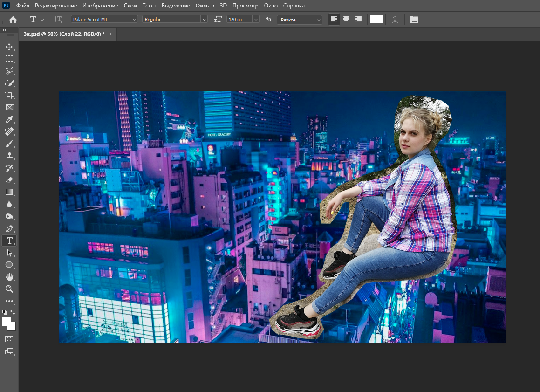Select the Move tool
This screenshot has height=392, width=540.
click(9, 47)
